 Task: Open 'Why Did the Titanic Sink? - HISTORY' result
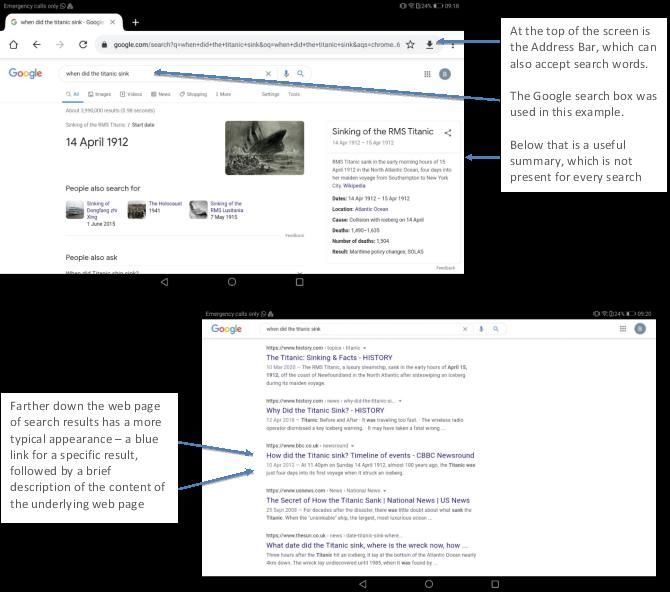click(325, 410)
